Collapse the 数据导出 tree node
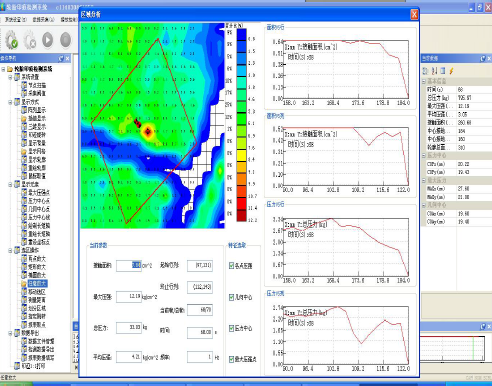 click(10, 333)
